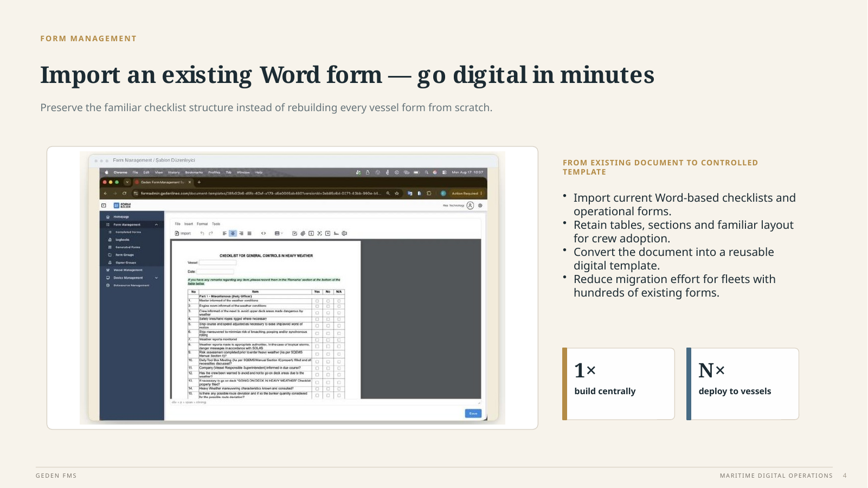
Task: Click the paperclip attachment icon
Action: [x=303, y=234]
